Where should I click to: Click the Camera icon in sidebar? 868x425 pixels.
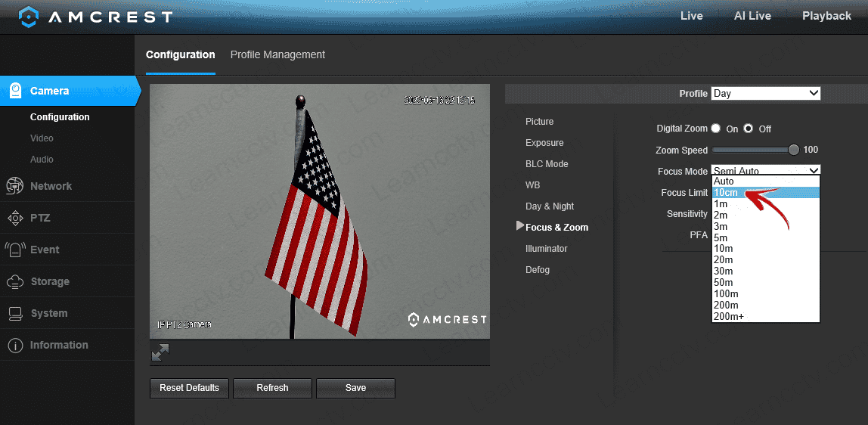coord(15,91)
